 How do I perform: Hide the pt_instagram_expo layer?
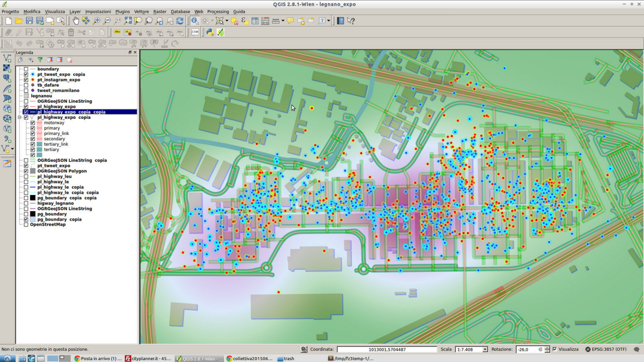(26, 80)
